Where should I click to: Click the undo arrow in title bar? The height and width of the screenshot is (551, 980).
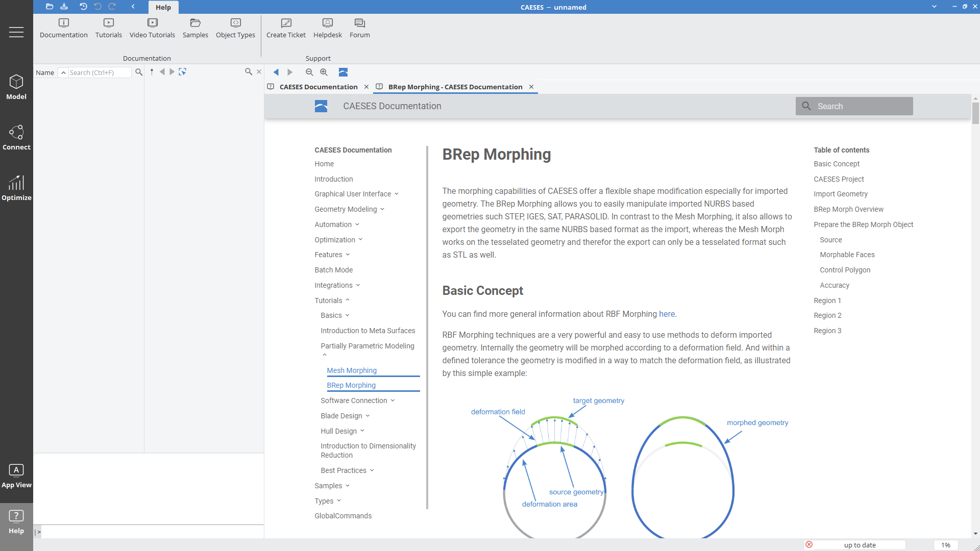(x=97, y=7)
